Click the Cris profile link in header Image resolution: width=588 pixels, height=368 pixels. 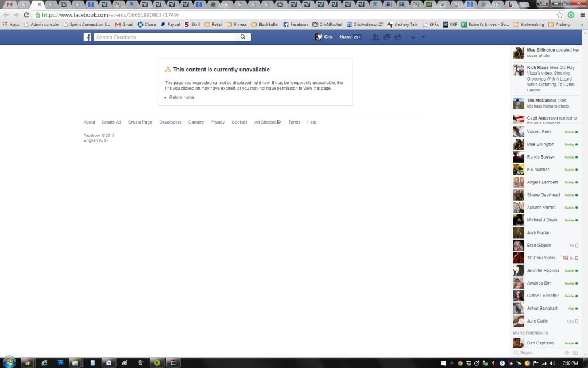tap(324, 37)
